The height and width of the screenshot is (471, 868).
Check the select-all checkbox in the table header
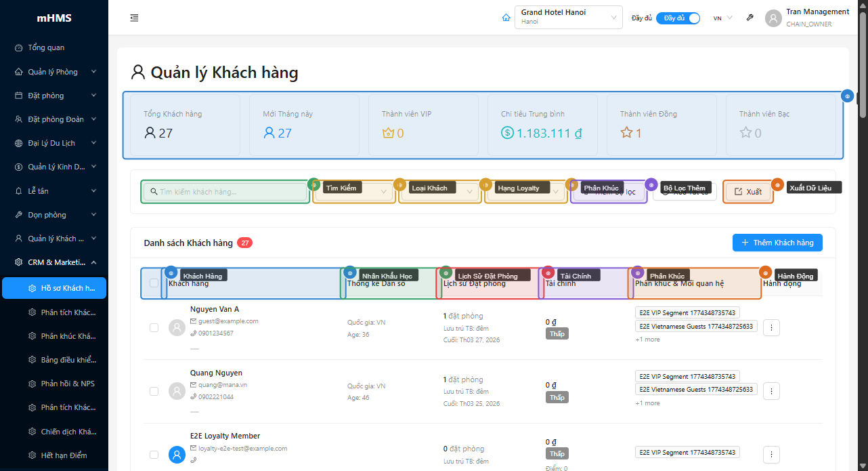[x=153, y=283]
